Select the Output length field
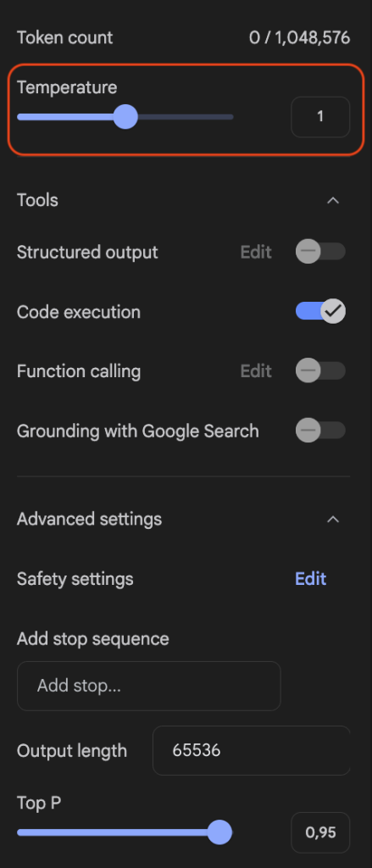 point(252,751)
